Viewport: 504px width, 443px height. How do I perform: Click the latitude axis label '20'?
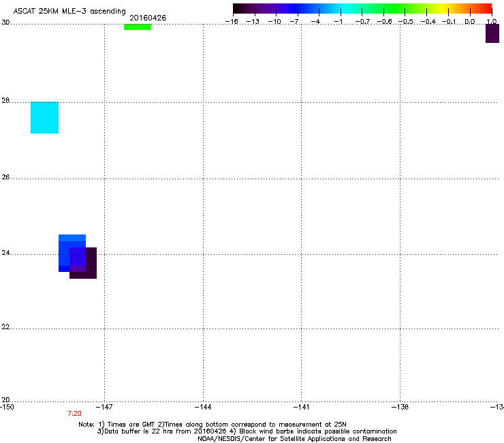[x=5, y=399]
